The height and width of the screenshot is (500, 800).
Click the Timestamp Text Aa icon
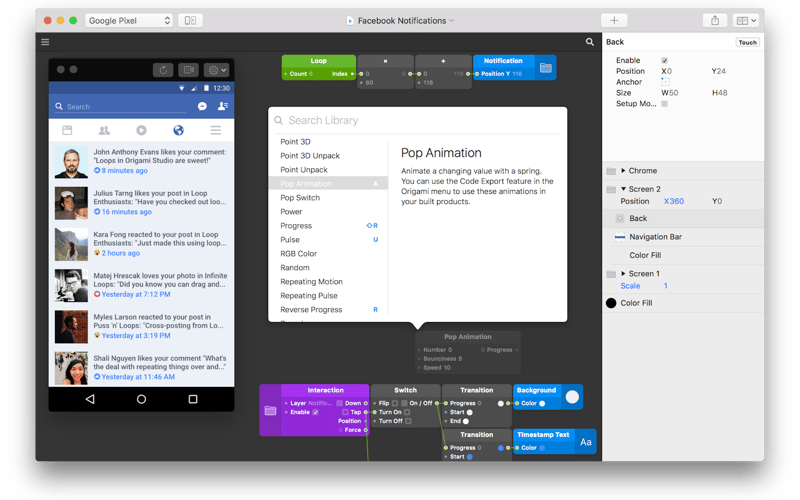click(586, 442)
